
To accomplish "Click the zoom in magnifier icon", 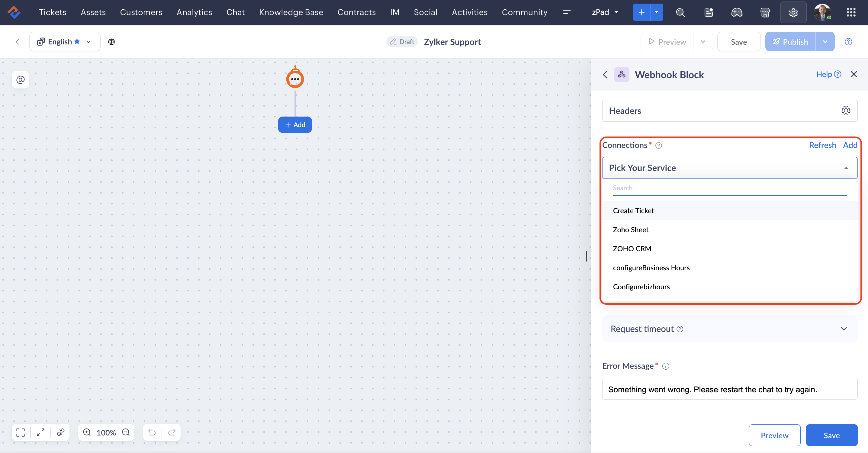I will (x=87, y=432).
